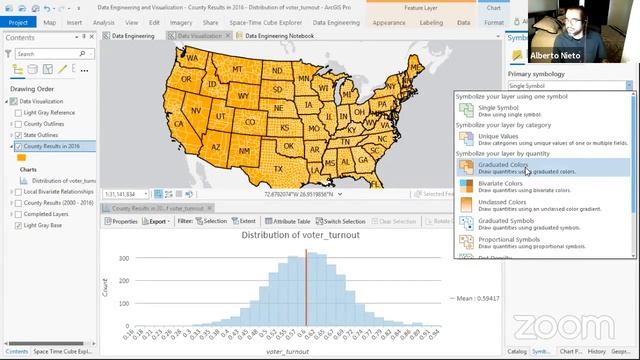Click the Single Symbol option icon

[466, 111]
